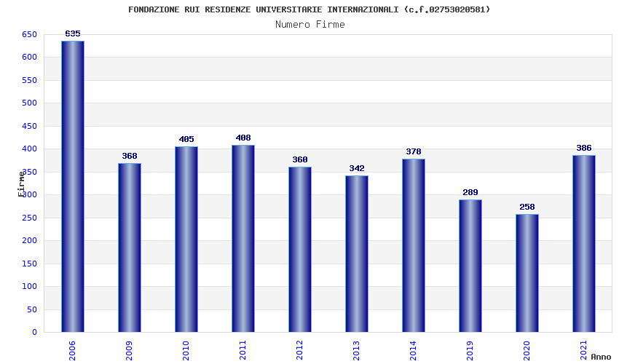Select the bar for year 2021
Image resolution: width=619 pixels, height=364 pixels.
click(584, 244)
